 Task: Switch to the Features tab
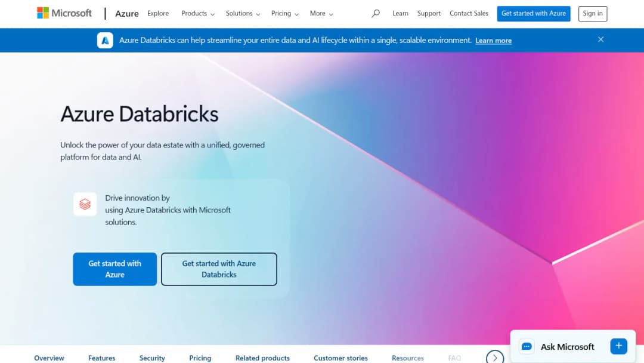pos(101,358)
